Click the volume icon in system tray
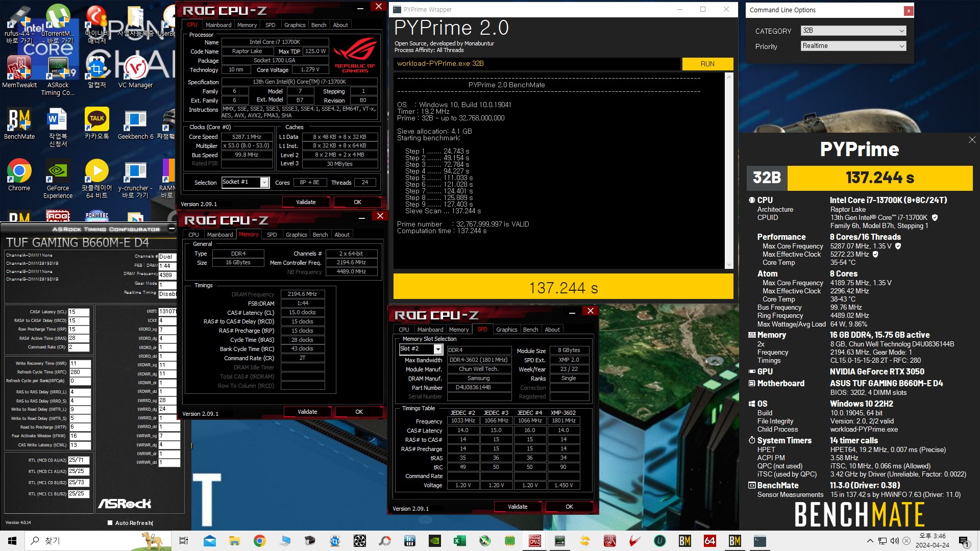The width and height of the screenshot is (980, 551). tap(895, 541)
